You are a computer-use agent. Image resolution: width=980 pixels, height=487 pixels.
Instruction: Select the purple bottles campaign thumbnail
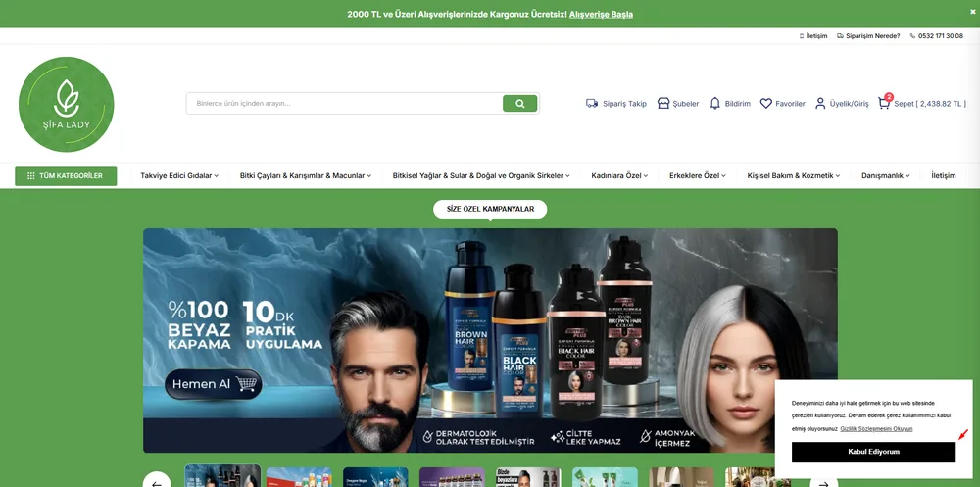click(452, 477)
